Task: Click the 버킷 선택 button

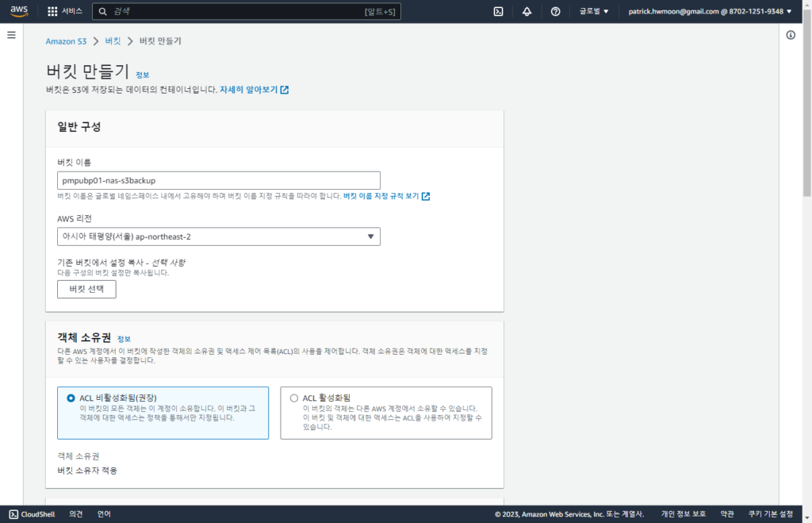Action: 86,289
